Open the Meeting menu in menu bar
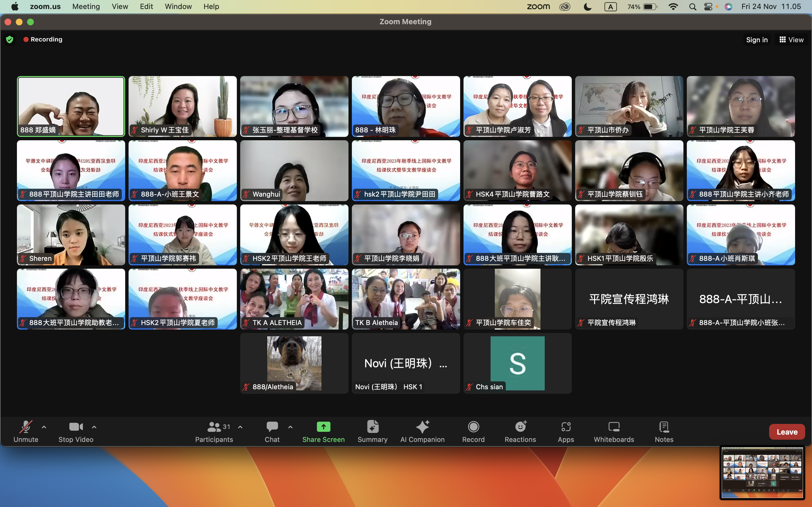This screenshot has width=812, height=507. point(86,6)
